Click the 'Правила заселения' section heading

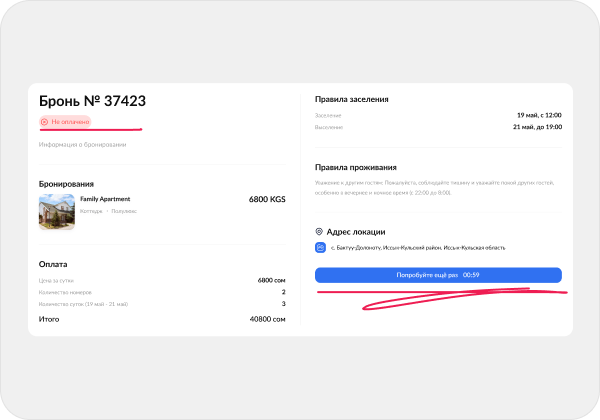tap(351, 100)
